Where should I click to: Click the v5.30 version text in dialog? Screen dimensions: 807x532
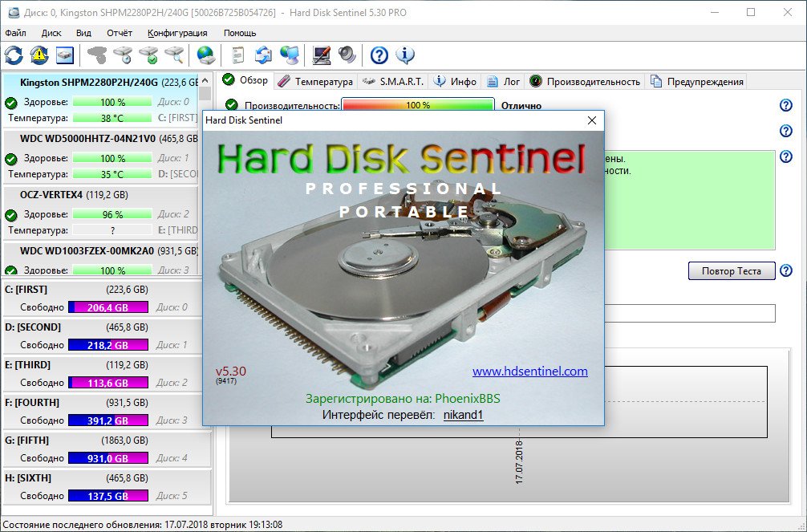pos(230,372)
